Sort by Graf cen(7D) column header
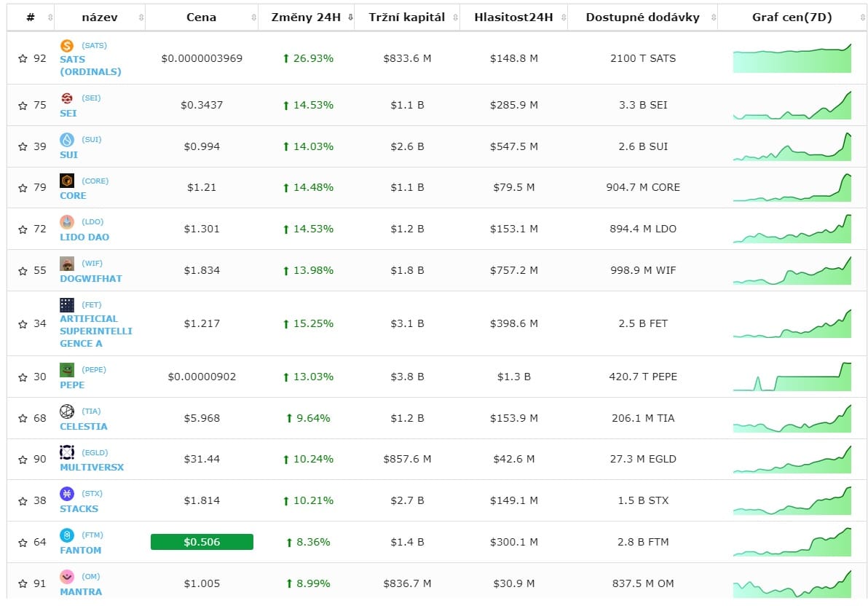This screenshot has height=606, width=868. point(792,17)
